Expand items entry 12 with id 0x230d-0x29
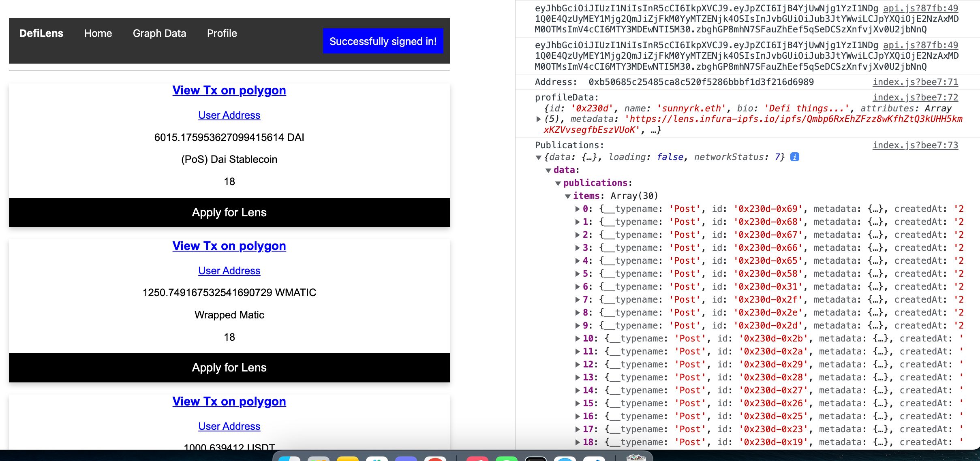Screen dimensions: 980x461 [578, 365]
